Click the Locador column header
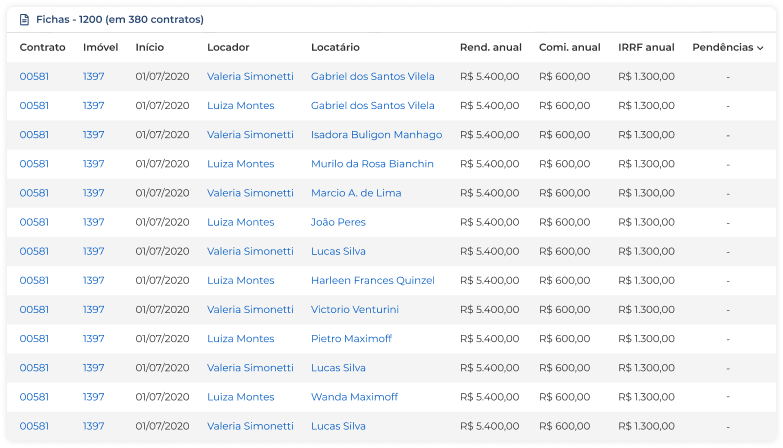The width and height of the screenshot is (783, 448). 228,47
